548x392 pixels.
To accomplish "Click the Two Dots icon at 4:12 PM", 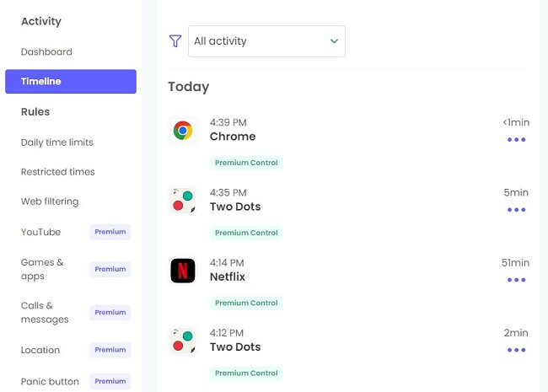I will point(183,341).
